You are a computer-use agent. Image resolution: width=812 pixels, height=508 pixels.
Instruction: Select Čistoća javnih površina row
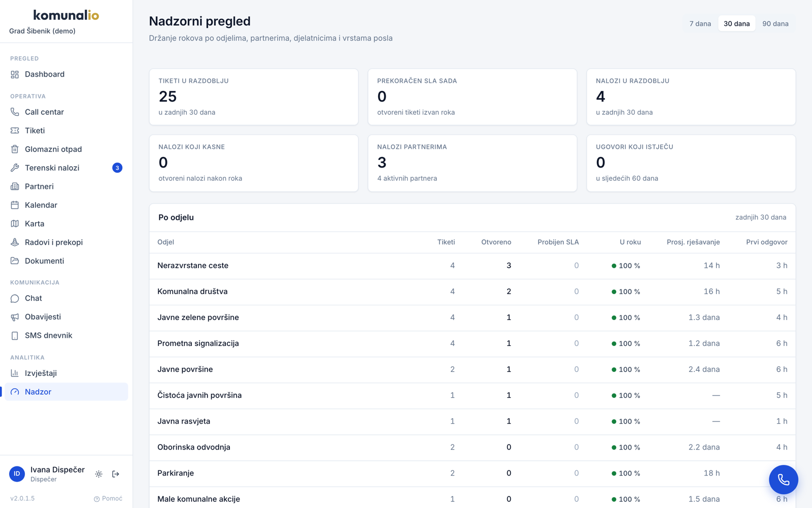[x=472, y=395]
